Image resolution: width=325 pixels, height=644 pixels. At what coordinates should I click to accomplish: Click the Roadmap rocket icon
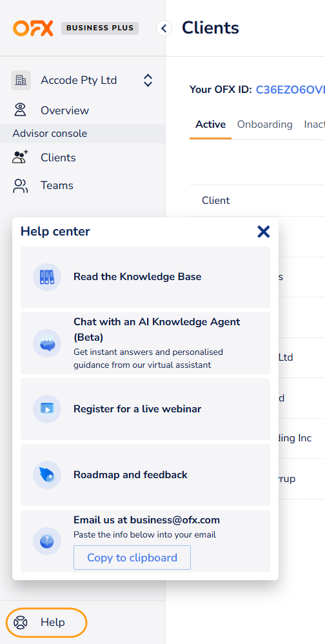[47, 475]
